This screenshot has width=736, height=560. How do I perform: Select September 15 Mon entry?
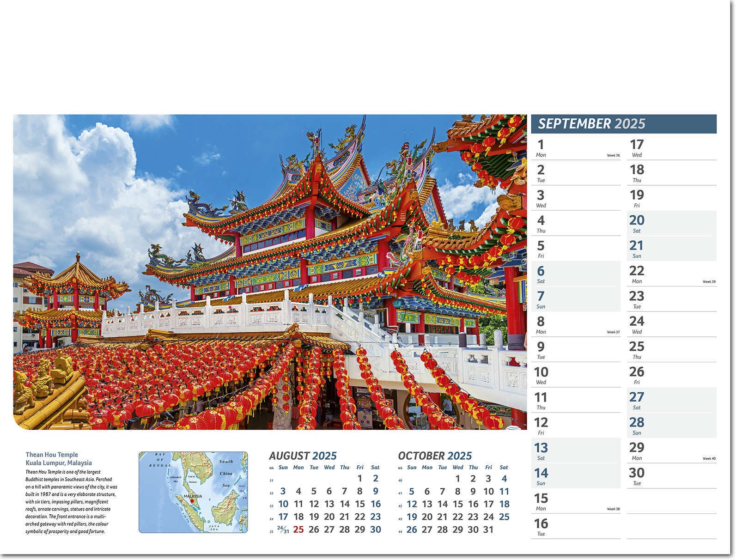pos(576,502)
